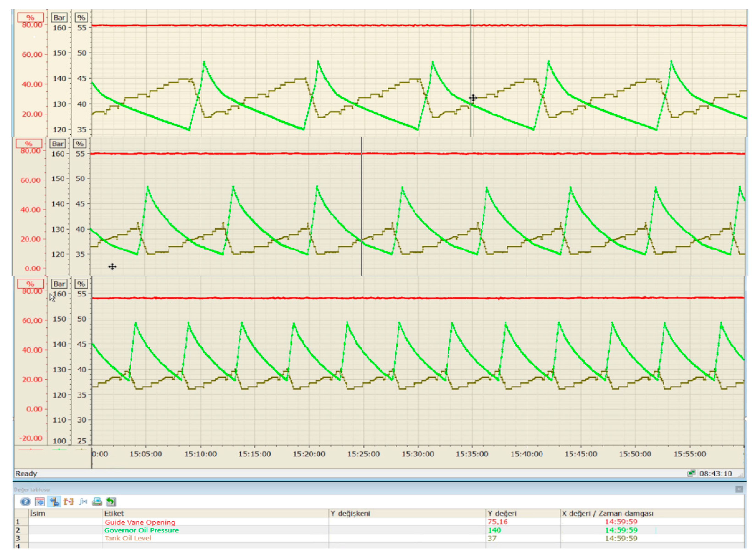Click the window configuration icon in toolbar
The image size is (756, 556).
point(40,502)
